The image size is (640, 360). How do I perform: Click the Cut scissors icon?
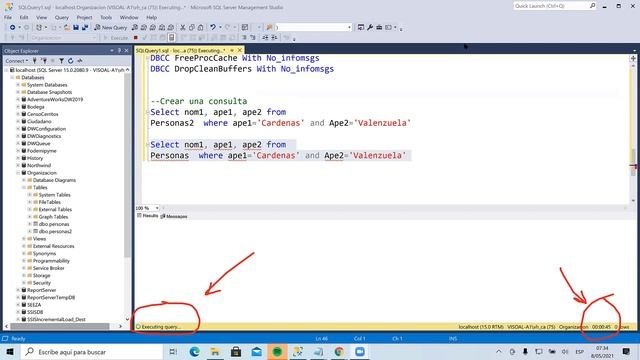pyautogui.click(x=183, y=27)
